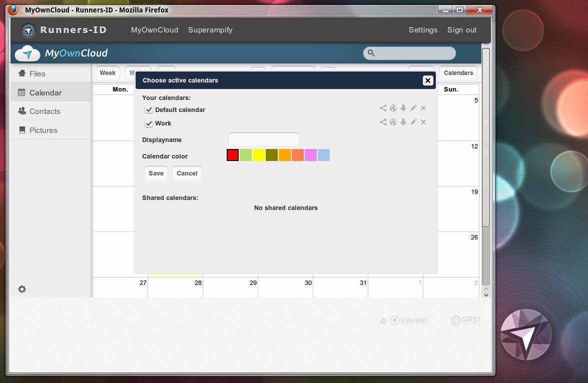This screenshot has height=383, width=588.
Task: Minimize the Firefox window
Action: [445, 10]
